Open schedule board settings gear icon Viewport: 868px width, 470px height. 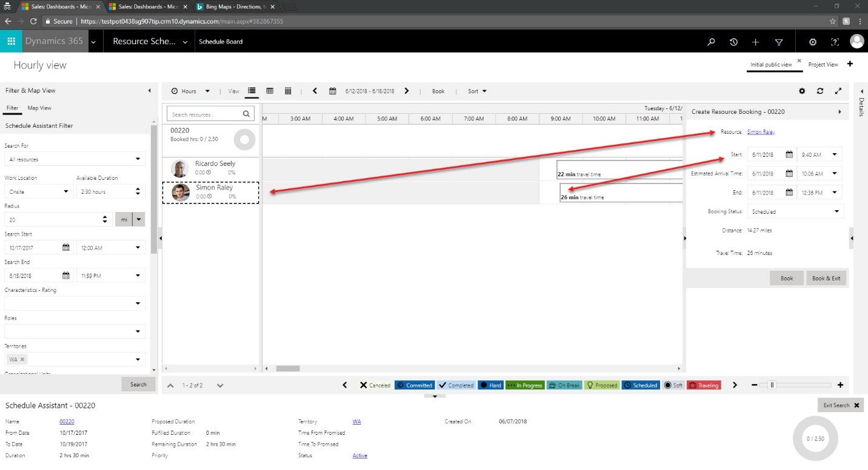802,91
